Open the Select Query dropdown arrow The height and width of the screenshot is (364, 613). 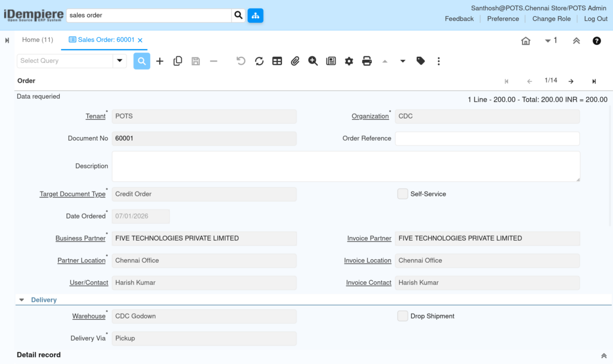click(x=120, y=60)
